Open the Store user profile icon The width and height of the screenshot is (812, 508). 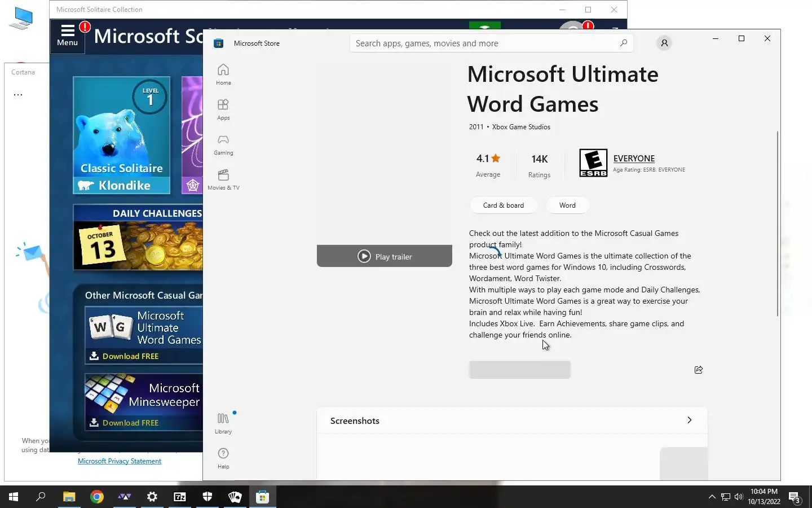(664, 43)
